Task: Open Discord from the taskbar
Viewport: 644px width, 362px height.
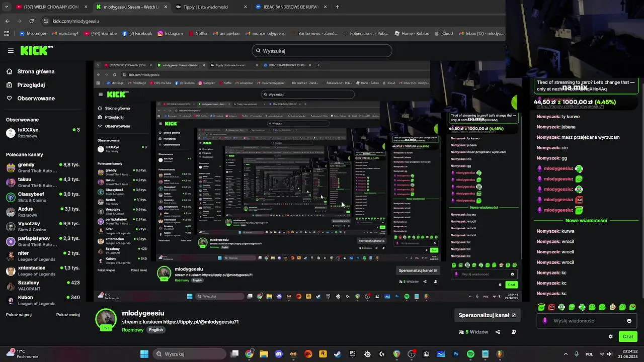Action: (x=279, y=354)
